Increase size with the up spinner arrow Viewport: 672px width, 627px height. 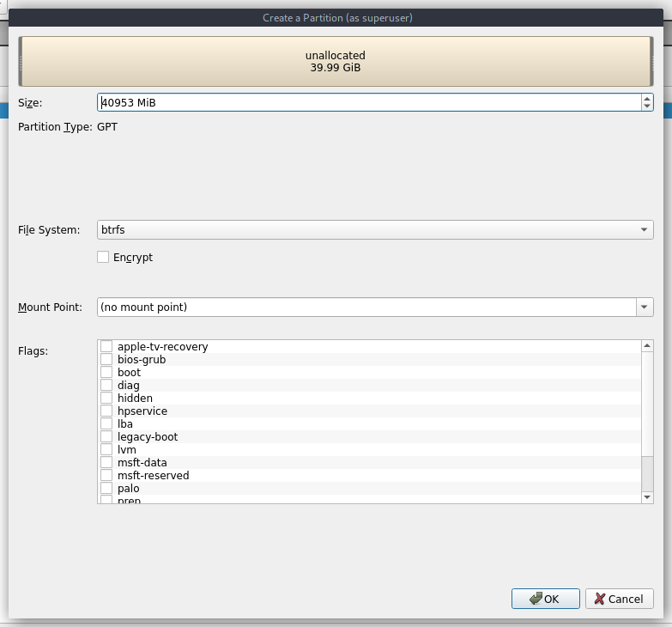click(646, 99)
